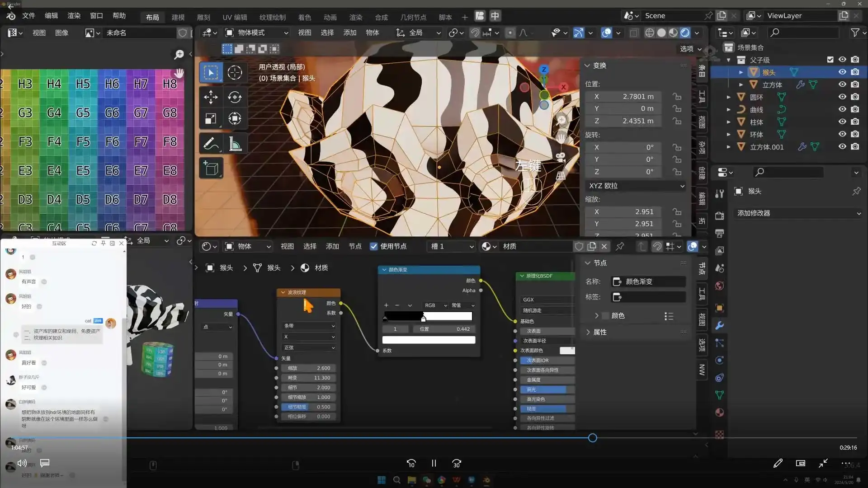Image resolution: width=868 pixels, height=488 pixels.
Task: Click the 名称 field showing 颜色渐变
Action: (648, 282)
